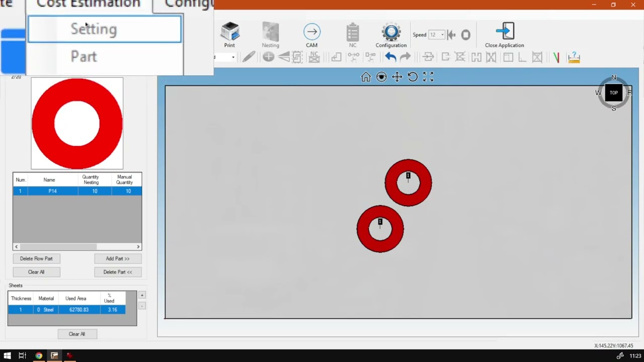Choose Part in the Cost Estimation menu
The image size is (644, 362).
105,56
